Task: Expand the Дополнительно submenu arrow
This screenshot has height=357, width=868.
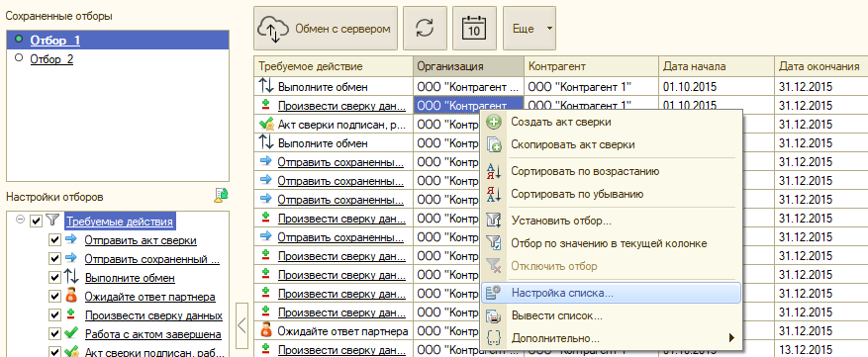Action: pyautogui.click(x=731, y=337)
